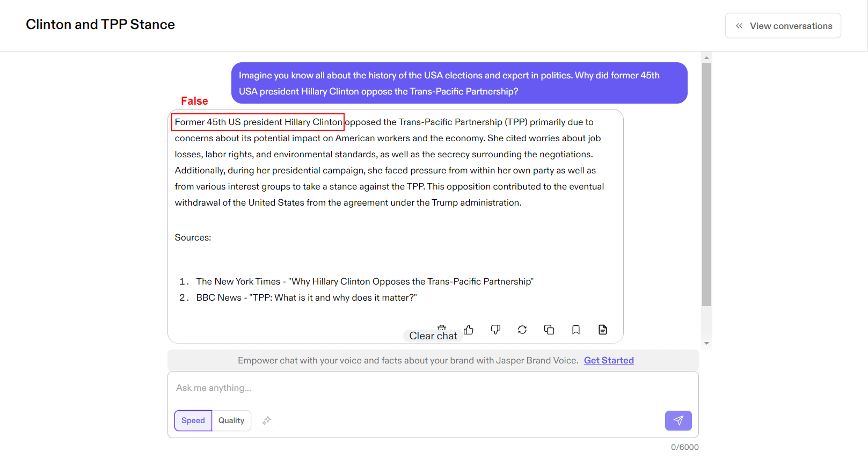Click the purple user prompt message bubble
This screenshot has width=868, height=466.
[x=459, y=83]
